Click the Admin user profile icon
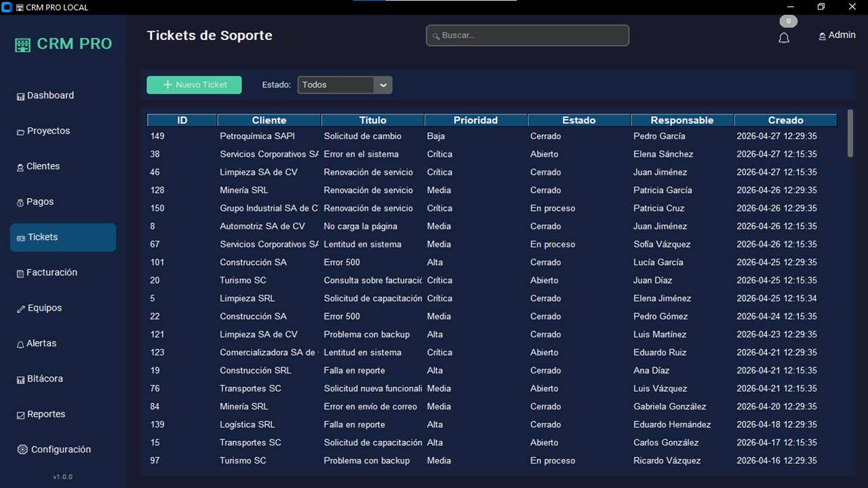 pyautogui.click(x=822, y=36)
